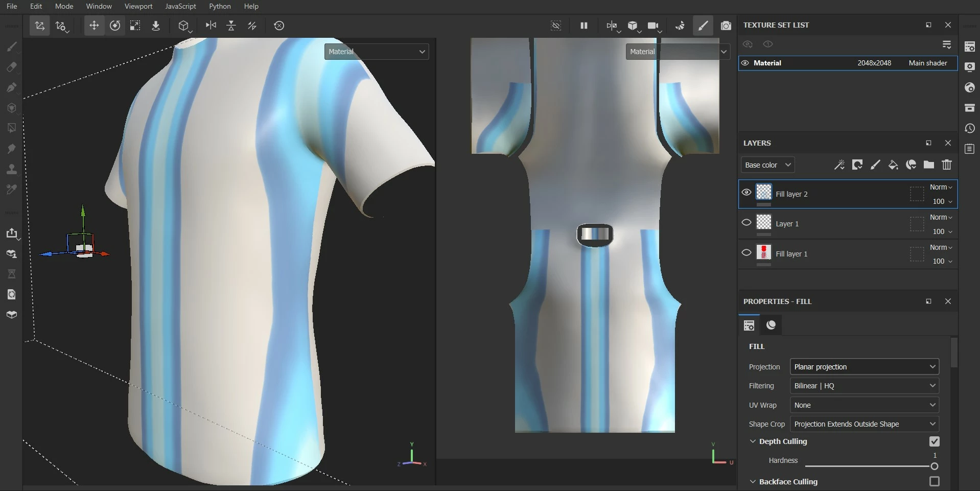Open the Help menu

[x=251, y=6]
